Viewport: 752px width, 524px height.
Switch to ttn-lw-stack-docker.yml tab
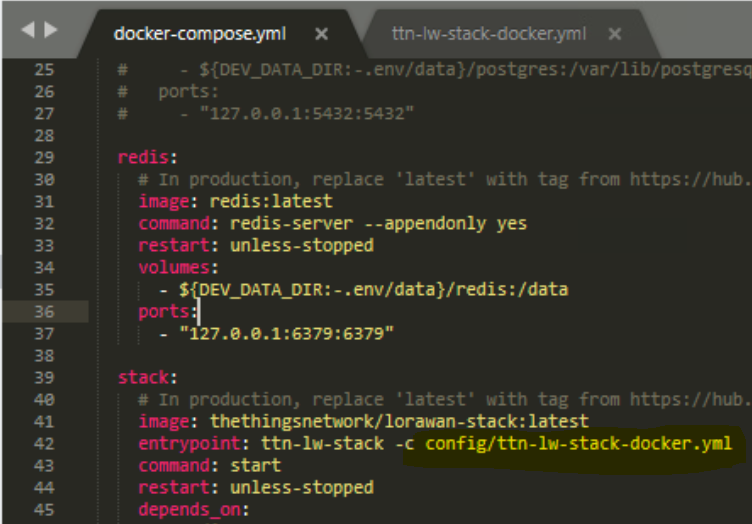coord(489,34)
